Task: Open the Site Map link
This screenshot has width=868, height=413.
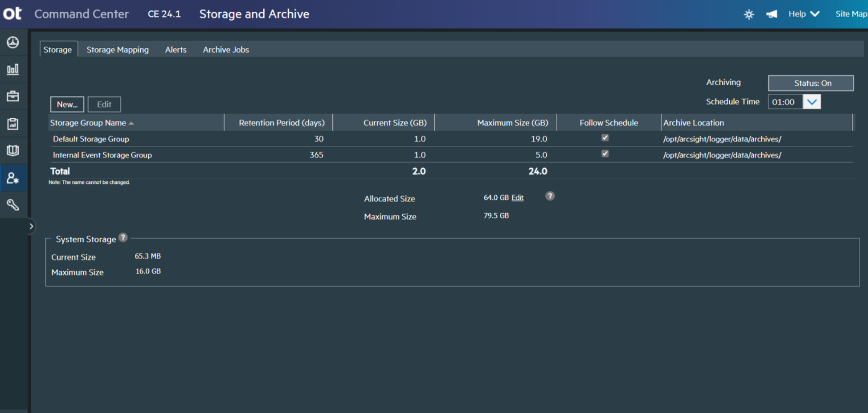Action: click(851, 14)
